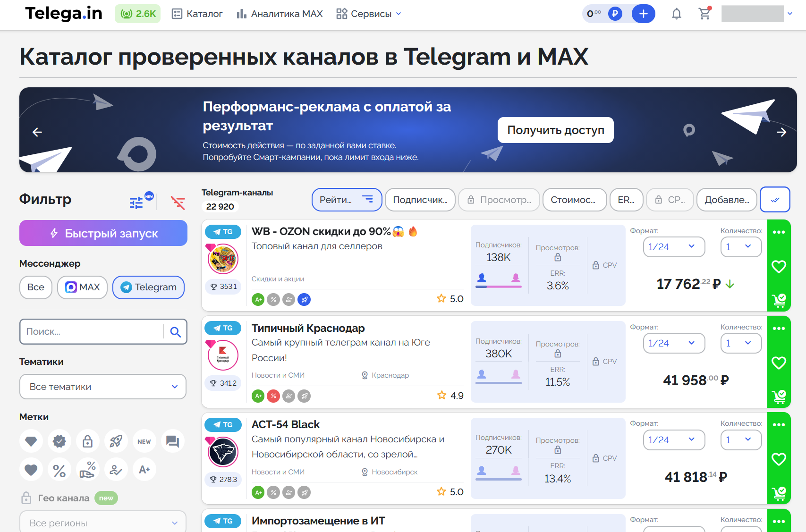Click rocket badge on WB - OZON card

pyautogui.click(x=305, y=299)
